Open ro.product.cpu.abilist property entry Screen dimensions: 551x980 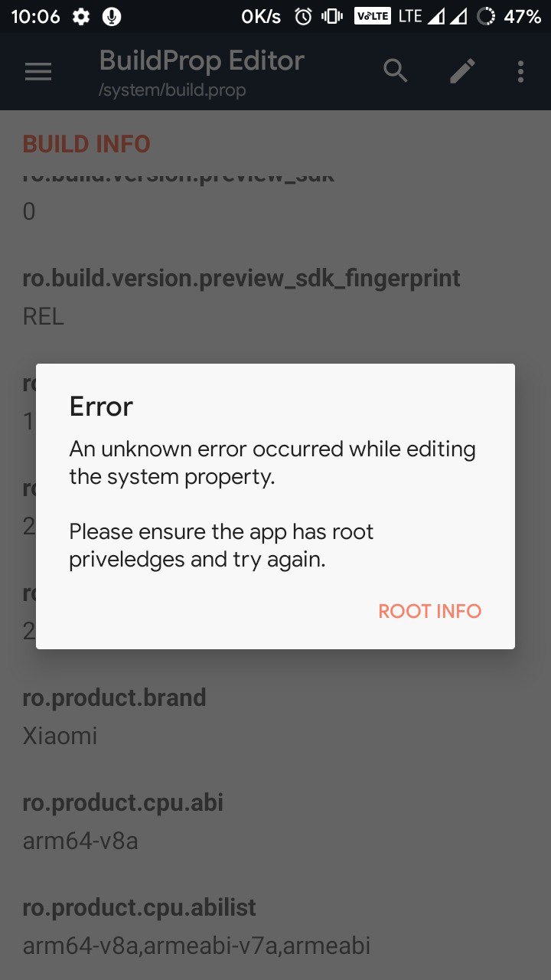(x=275, y=926)
